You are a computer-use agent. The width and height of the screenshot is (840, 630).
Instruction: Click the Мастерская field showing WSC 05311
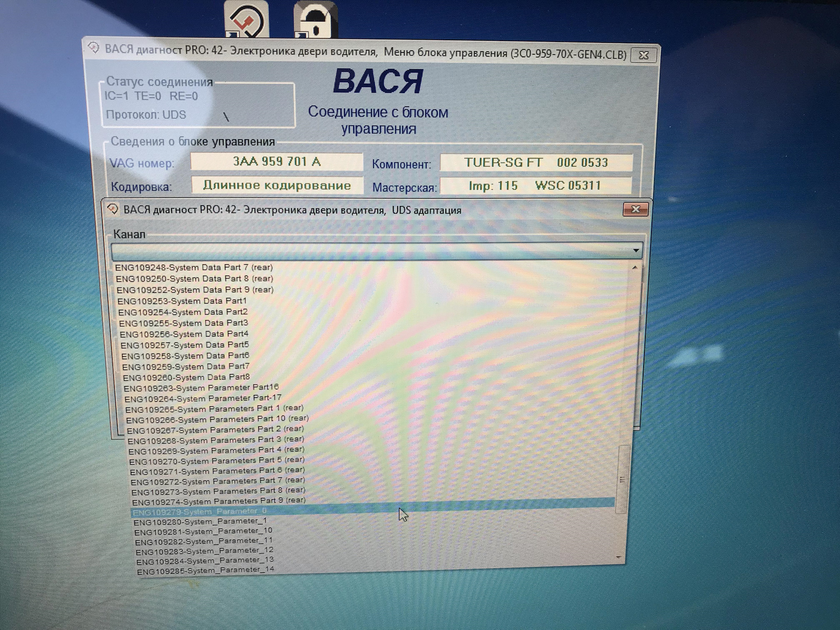536,185
